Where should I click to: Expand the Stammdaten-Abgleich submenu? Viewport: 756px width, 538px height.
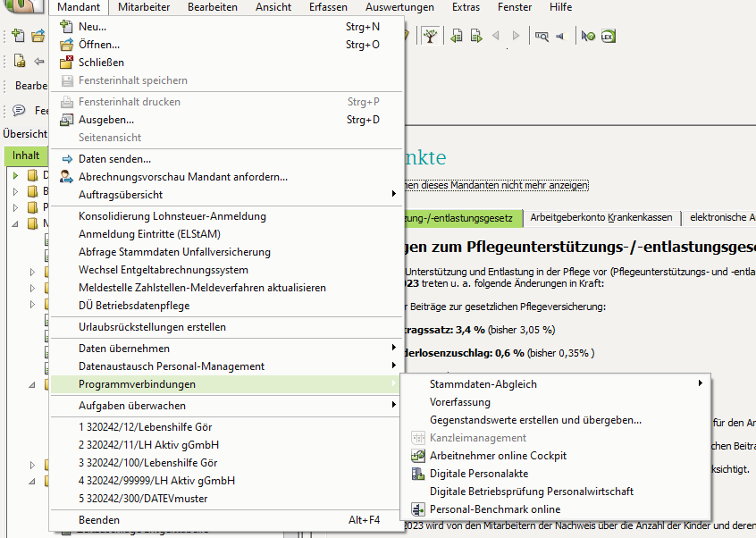(556, 383)
